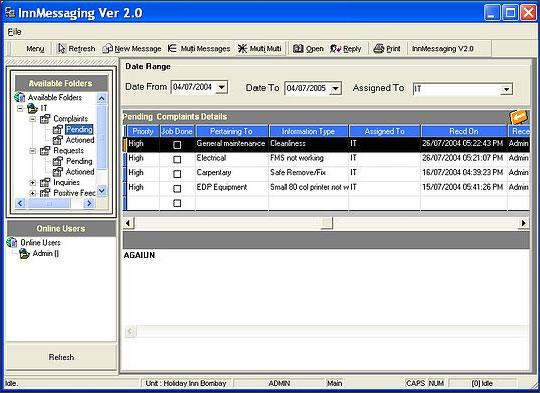Click the Refresh toolbar icon
This screenshot has height=393, width=540.
point(62,49)
